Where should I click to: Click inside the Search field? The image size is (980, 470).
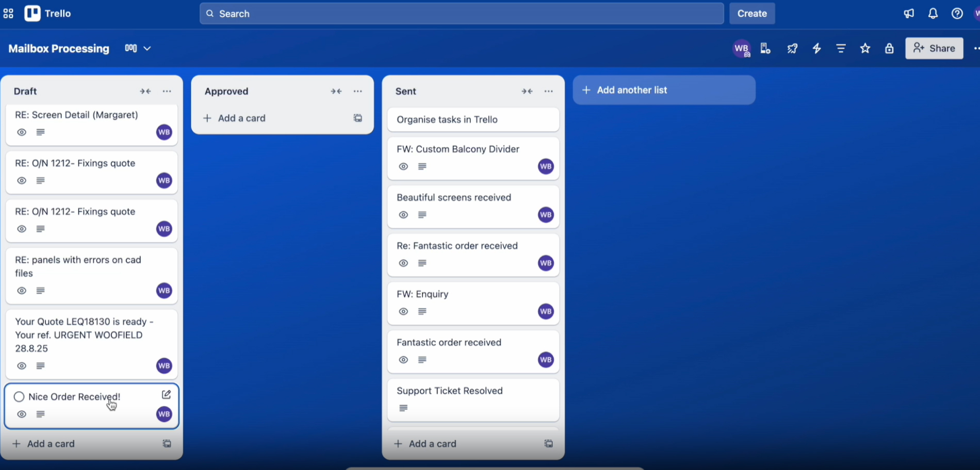(459, 13)
